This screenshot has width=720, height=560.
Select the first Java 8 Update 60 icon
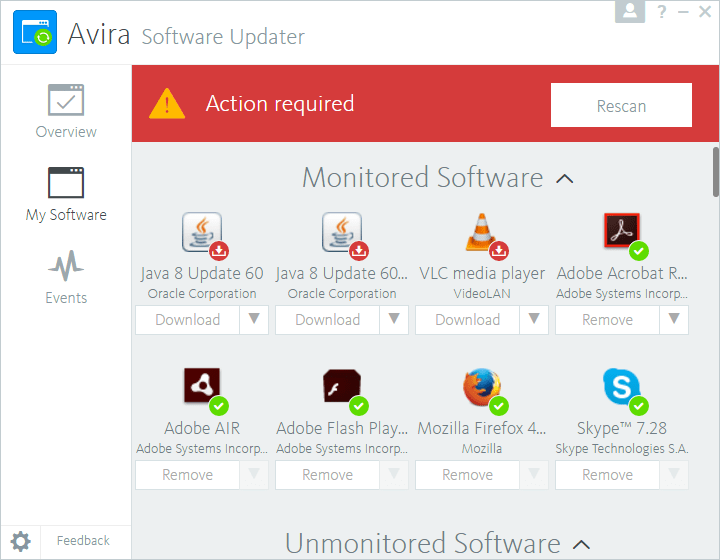click(202, 232)
